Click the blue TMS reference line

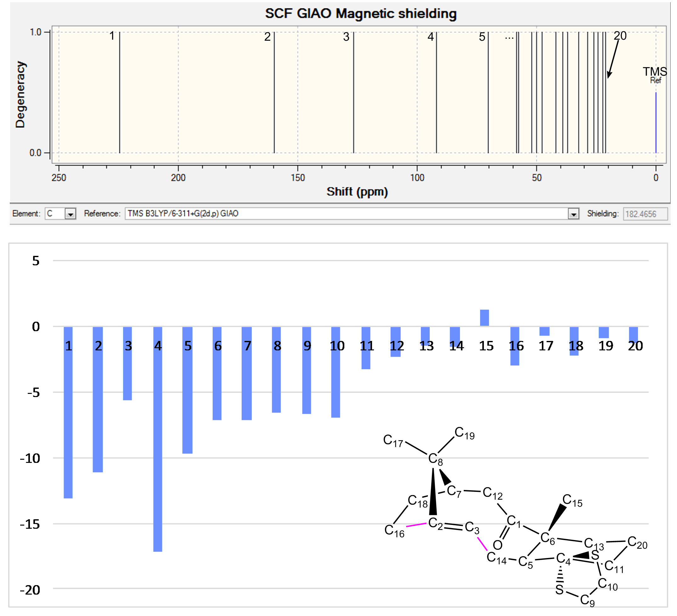point(656,123)
